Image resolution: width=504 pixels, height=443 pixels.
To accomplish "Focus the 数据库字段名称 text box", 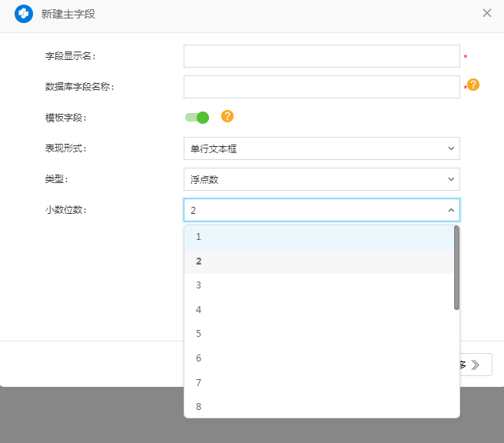I will [321, 87].
